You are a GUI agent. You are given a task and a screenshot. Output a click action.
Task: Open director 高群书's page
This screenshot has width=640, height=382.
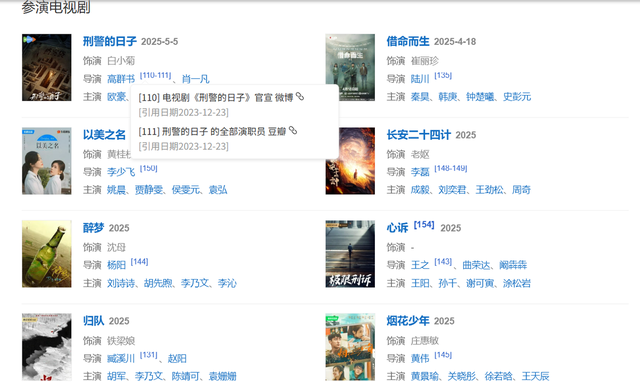(121, 79)
